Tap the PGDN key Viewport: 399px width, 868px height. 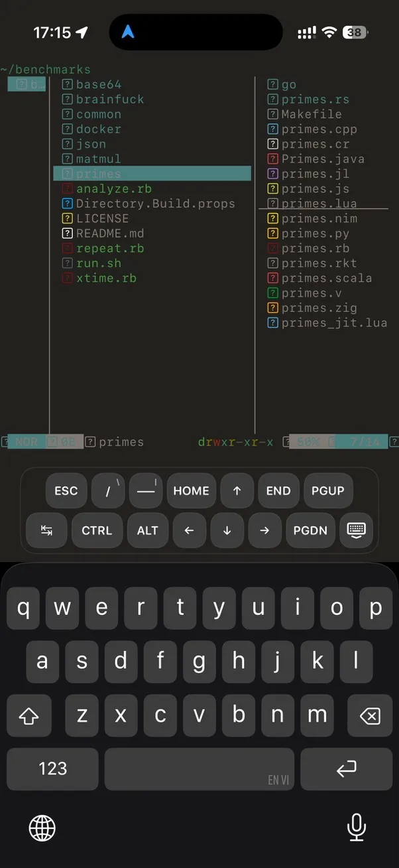click(x=310, y=530)
